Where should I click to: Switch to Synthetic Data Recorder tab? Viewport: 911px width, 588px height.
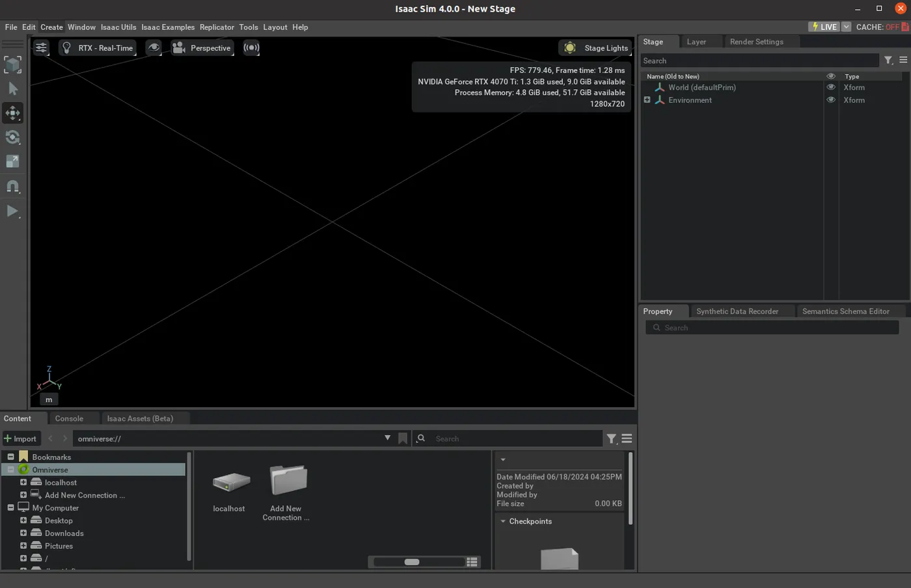(x=737, y=312)
